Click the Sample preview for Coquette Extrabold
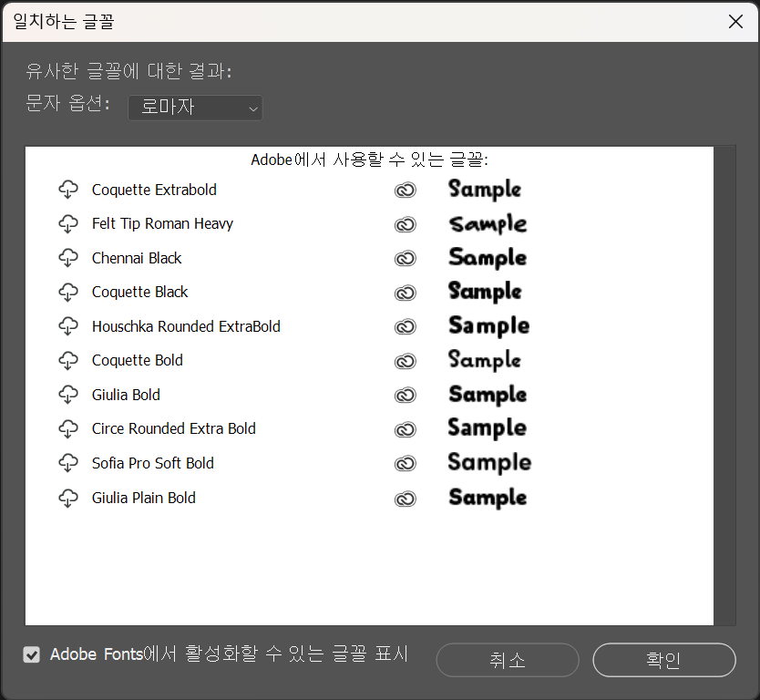Viewport: 760px width, 700px height. [485, 190]
